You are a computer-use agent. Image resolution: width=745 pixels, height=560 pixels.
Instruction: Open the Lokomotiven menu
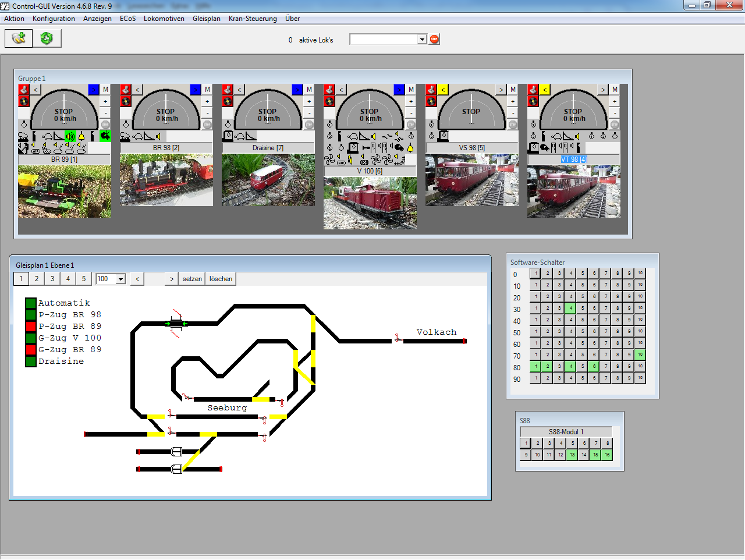(164, 19)
